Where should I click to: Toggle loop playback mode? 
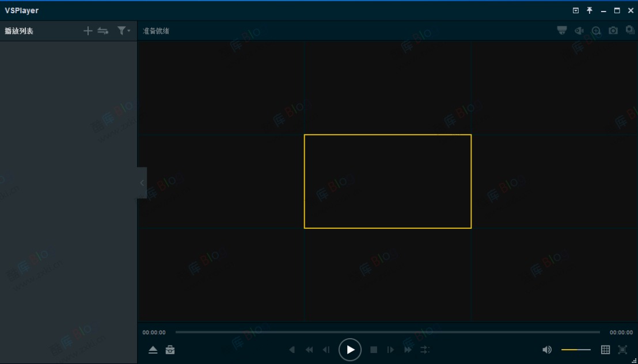coord(425,350)
